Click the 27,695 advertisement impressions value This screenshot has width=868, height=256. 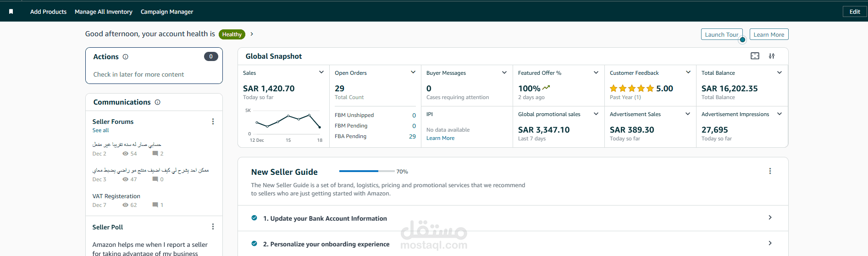[714, 130]
